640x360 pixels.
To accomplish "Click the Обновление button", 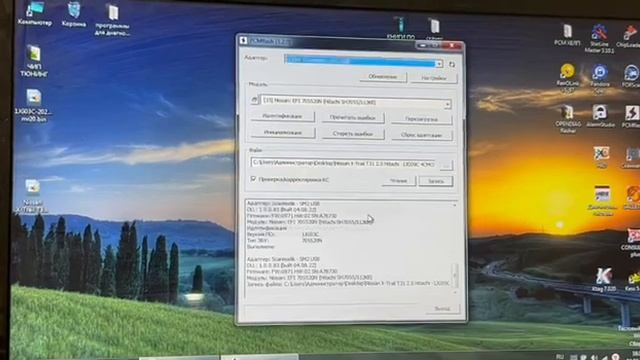I will 383,77.
